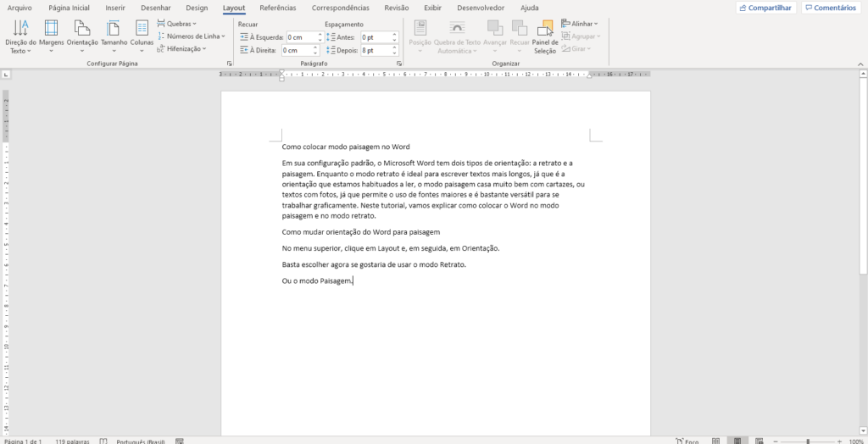Open the Direção do Texto tool

point(20,36)
